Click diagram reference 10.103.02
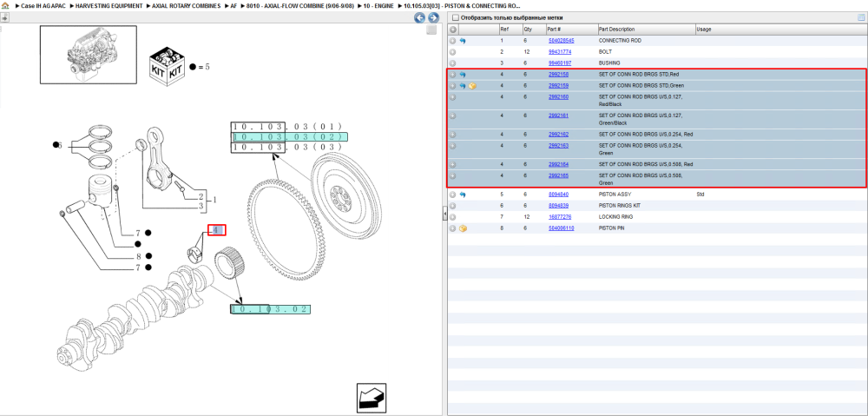868x416 pixels. tap(270, 309)
